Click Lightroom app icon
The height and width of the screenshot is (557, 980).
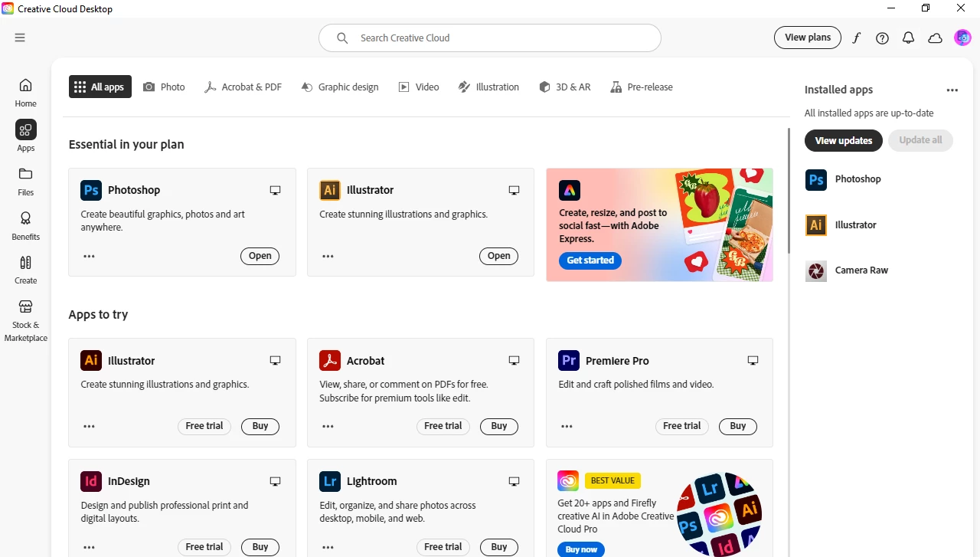click(330, 481)
